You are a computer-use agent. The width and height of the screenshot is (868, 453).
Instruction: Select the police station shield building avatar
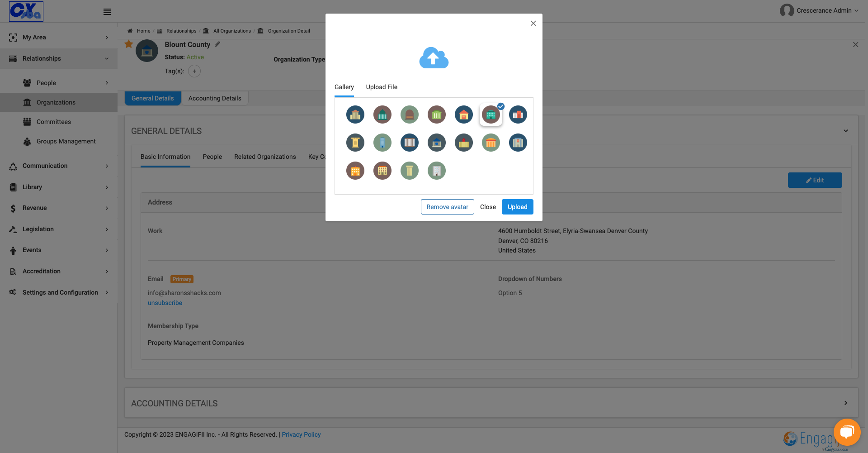coord(437,143)
